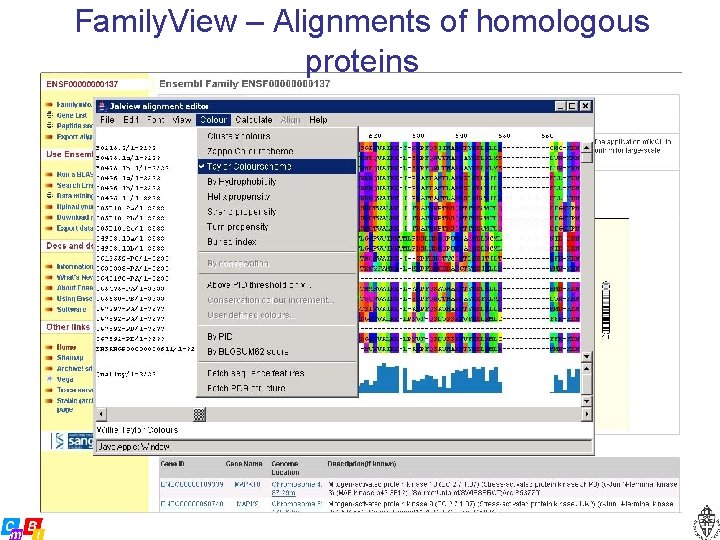Click the bullet icon beside Export alignment
The image size is (720, 540).
(50, 137)
